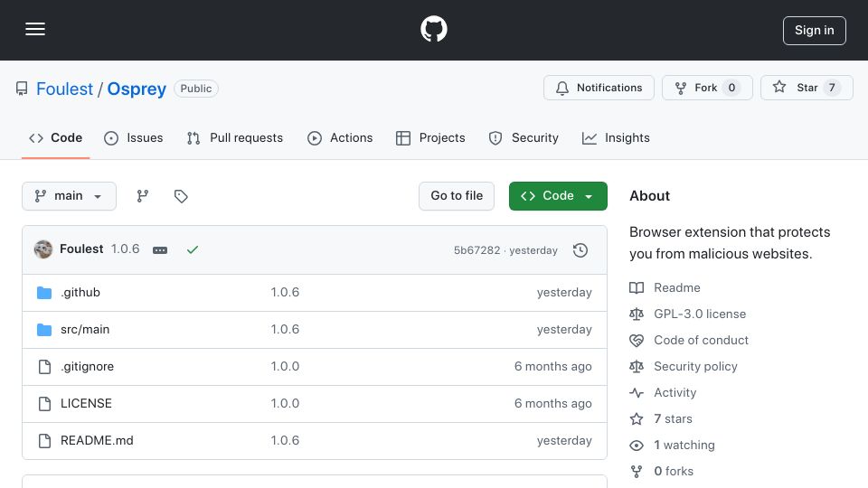
Task: Switch to the Projects tab
Action: pyautogui.click(x=430, y=137)
